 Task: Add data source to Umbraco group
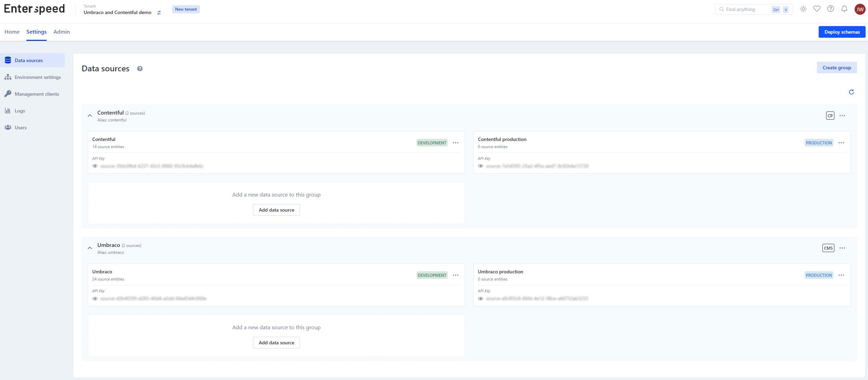coord(276,343)
